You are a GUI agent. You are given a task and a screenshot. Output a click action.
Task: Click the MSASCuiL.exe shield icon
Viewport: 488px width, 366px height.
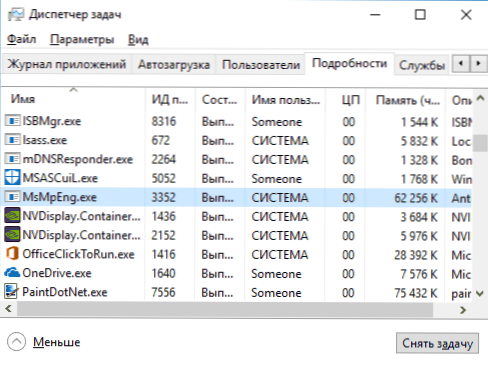pos(12,177)
